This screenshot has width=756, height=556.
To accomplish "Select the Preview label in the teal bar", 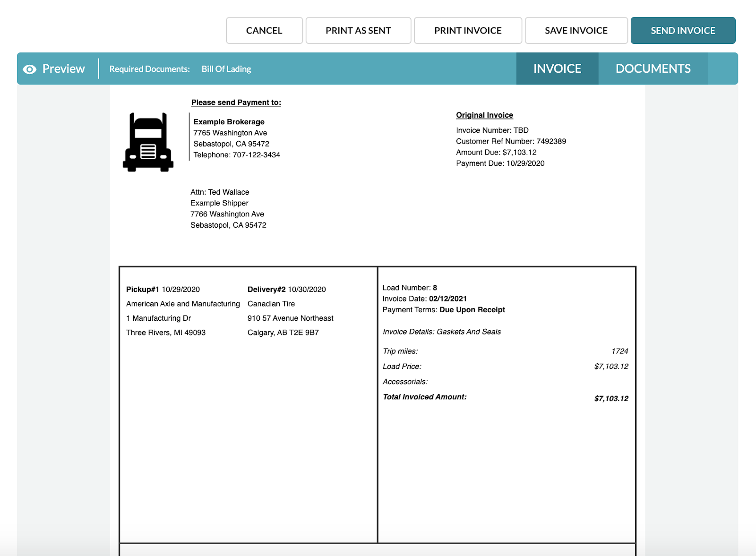I will pos(64,68).
